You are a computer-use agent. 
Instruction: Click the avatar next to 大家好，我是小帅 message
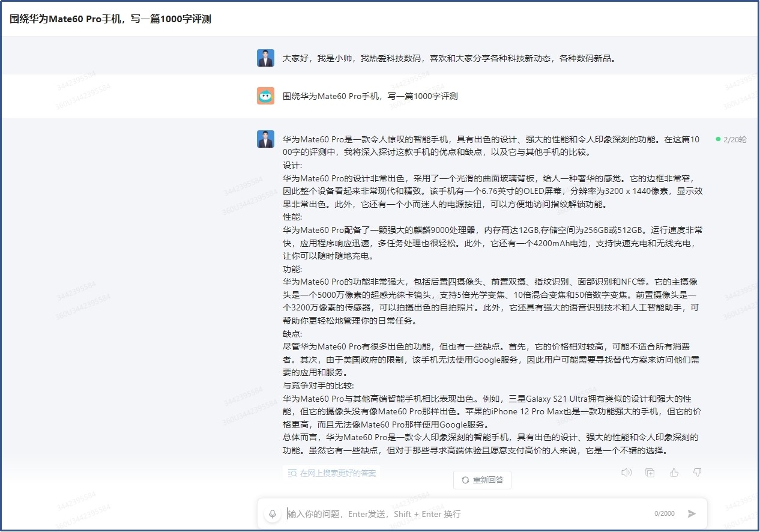(266, 58)
